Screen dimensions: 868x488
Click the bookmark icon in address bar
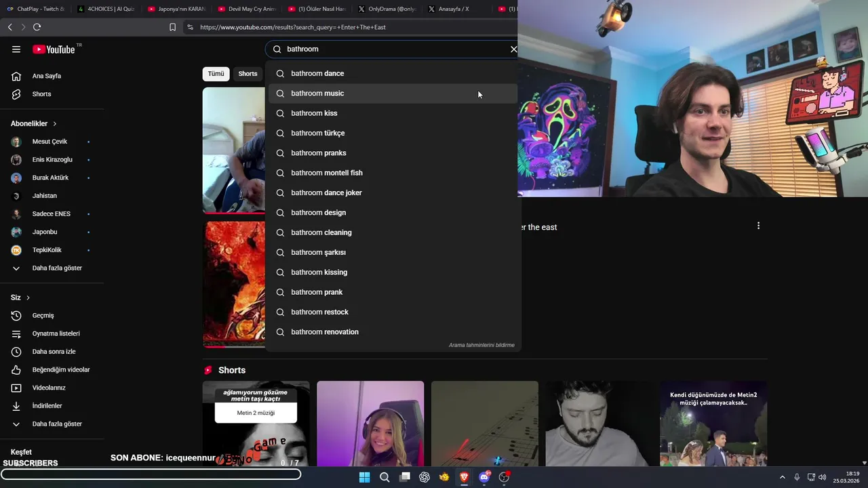click(x=172, y=27)
